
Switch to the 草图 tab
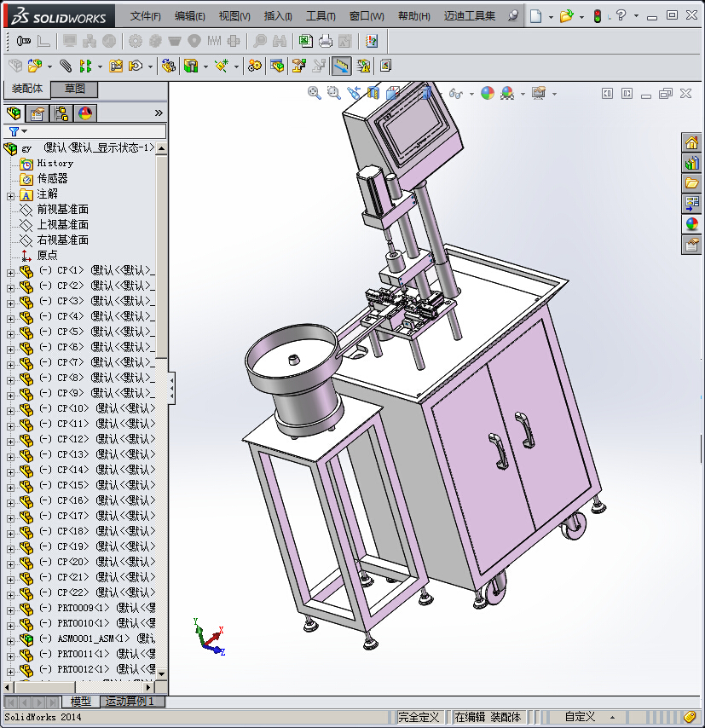coord(74,89)
